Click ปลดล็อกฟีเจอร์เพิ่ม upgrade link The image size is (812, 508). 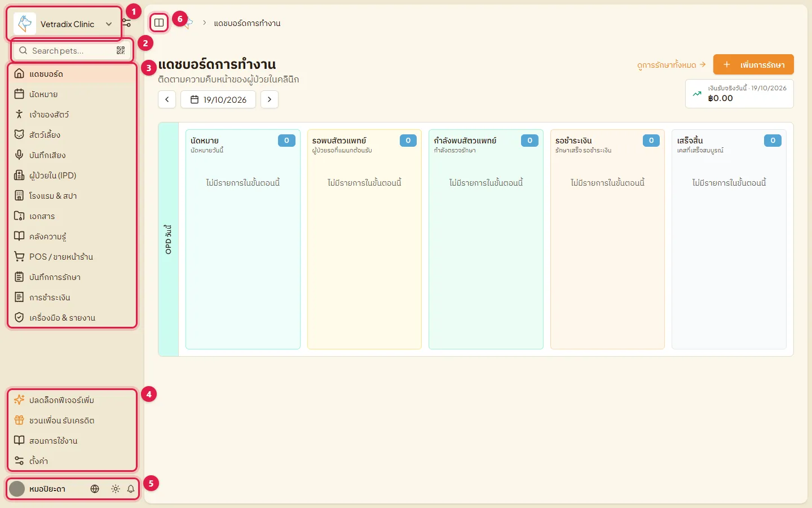click(72, 400)
